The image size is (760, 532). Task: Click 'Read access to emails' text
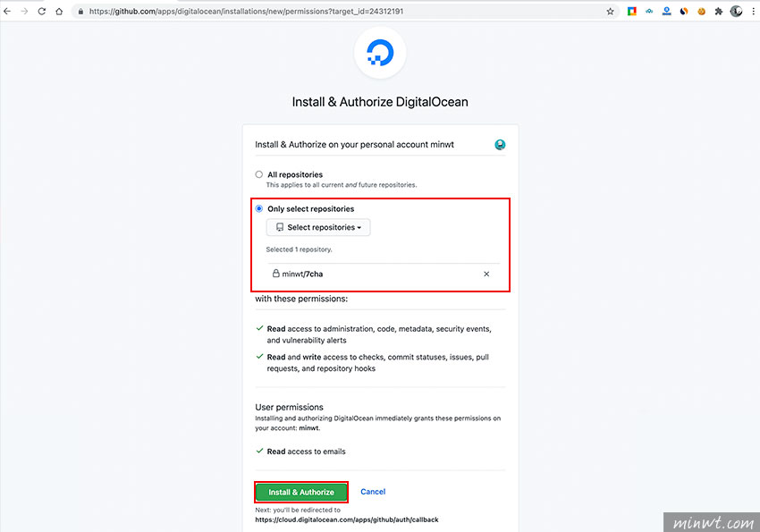tap(307, 452)
